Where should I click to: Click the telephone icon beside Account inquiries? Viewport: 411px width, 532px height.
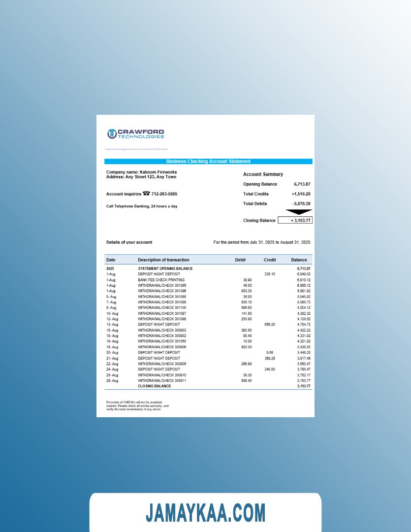click(x=146, y=194)
